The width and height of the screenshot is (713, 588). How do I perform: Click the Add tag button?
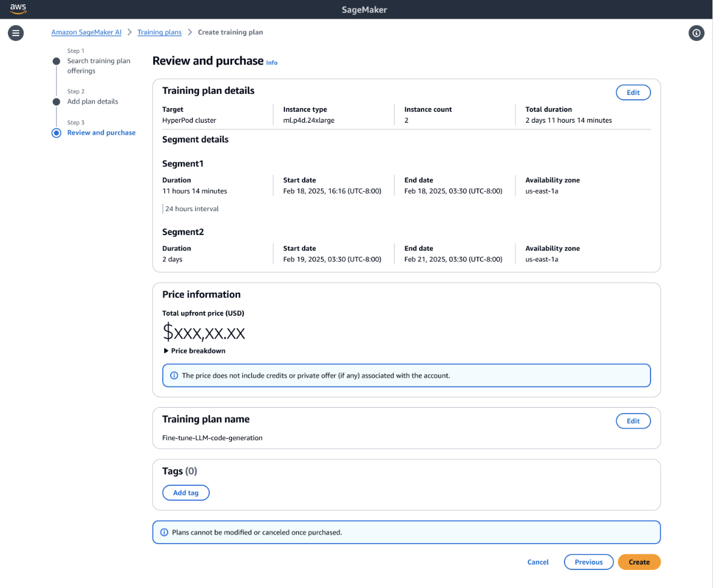coord(186,493)
